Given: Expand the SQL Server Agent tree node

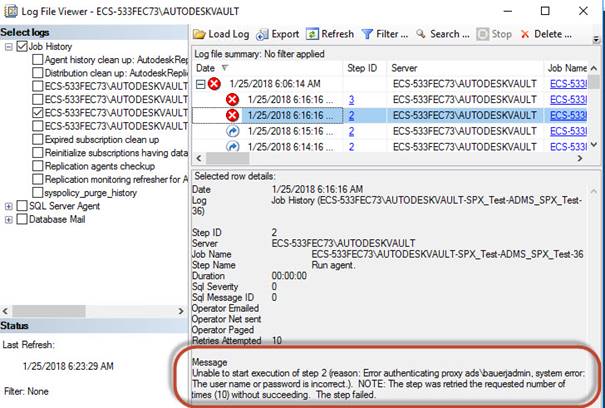Looking at the screenshot, I should click(9, 205).
